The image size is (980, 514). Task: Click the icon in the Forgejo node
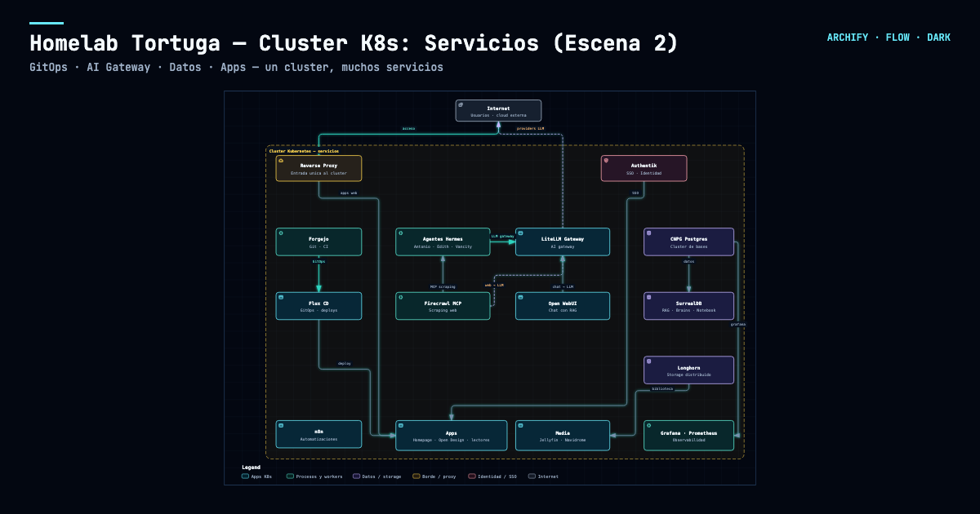(x=281, y=233)
